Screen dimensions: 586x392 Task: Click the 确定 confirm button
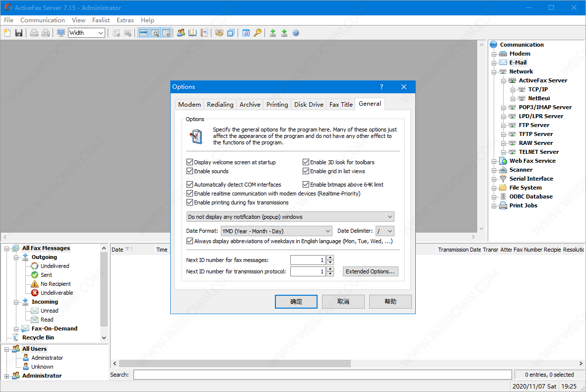coord(296,302)
